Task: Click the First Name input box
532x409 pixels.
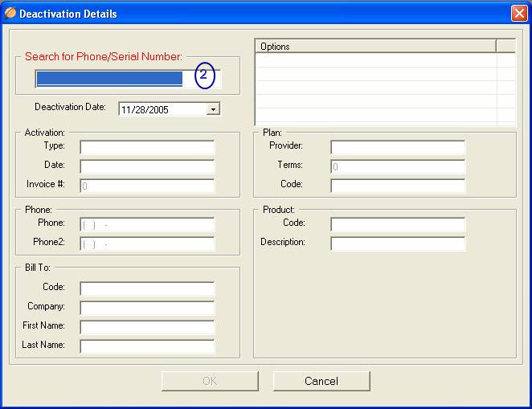Action: coord(147,327)
